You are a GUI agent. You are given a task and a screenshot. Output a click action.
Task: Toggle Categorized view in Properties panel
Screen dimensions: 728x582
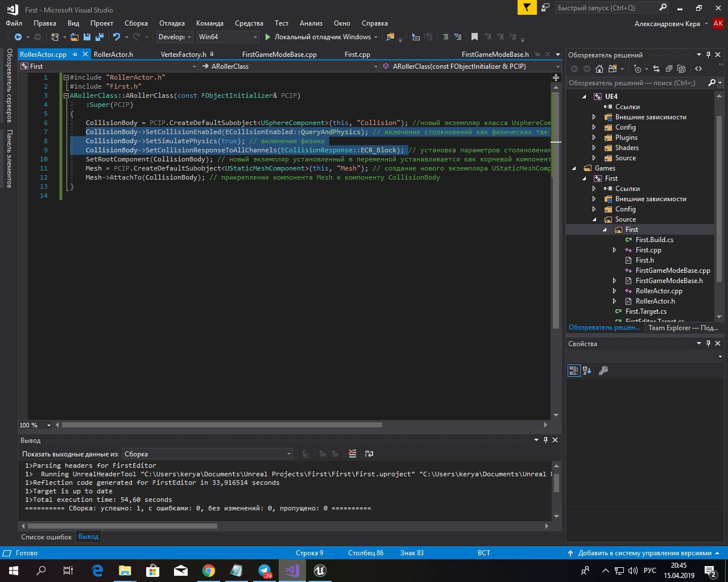pyautogui.click(x=574, y=371)
